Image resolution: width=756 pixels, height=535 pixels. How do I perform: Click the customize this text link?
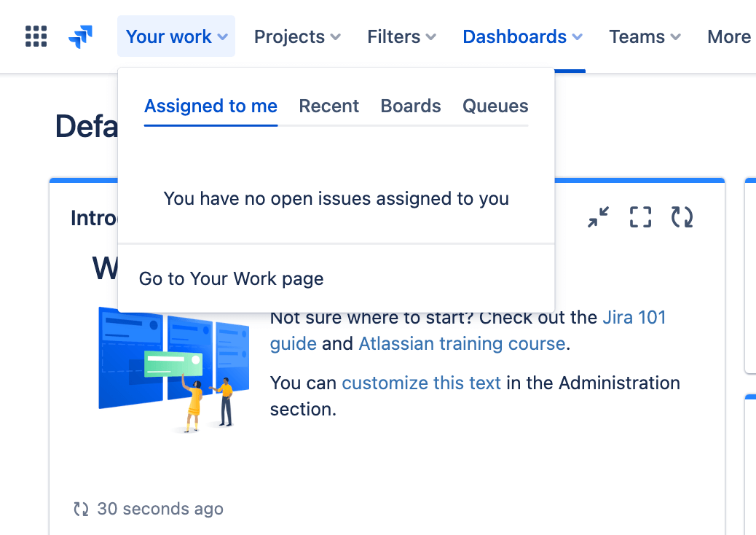coord(421,382)
